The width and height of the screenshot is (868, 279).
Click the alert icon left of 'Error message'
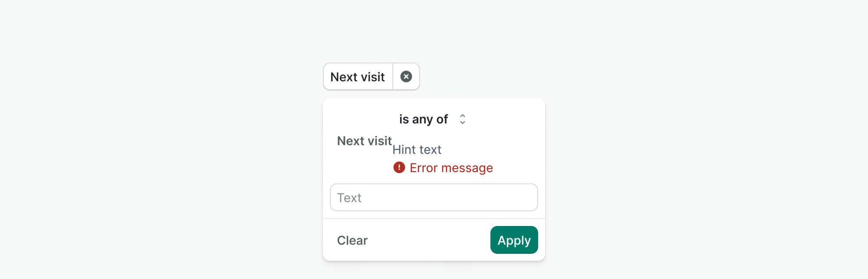coord(399,167)
